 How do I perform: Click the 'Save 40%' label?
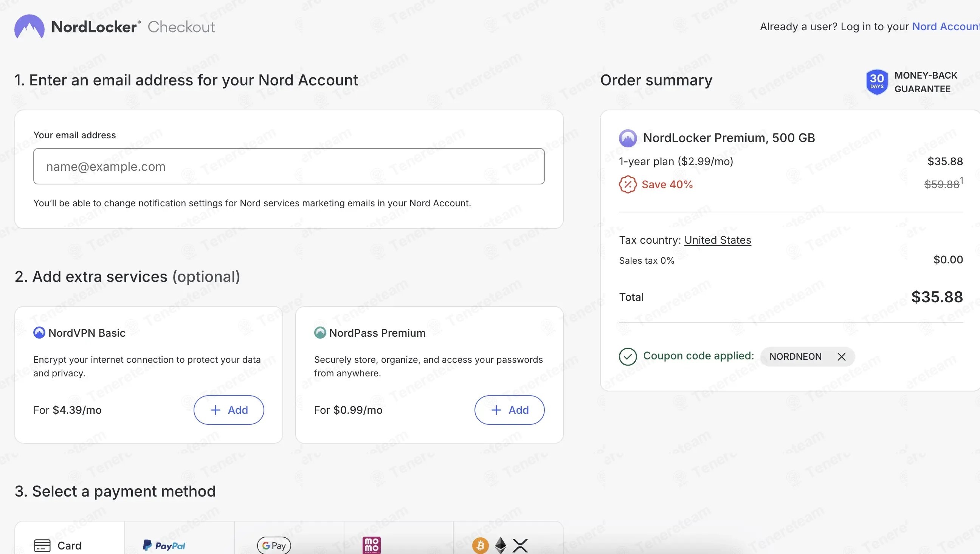coord(667,184)
